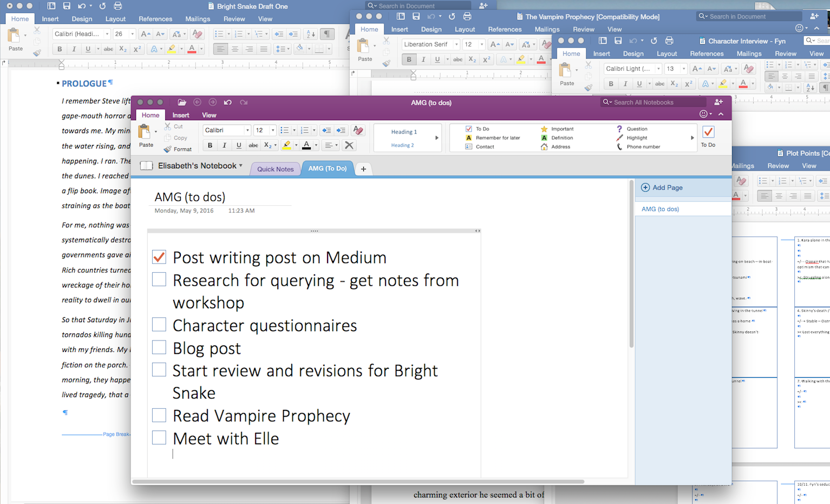Decrease indent in OneNote ribbon
This screenshot has height=504, width=830.
click(326, 130)
